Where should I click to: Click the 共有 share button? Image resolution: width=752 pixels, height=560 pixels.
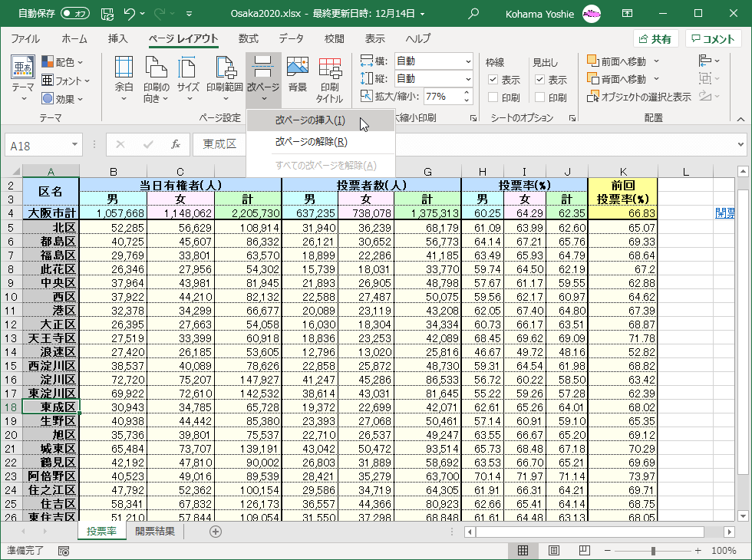point(656,39)
